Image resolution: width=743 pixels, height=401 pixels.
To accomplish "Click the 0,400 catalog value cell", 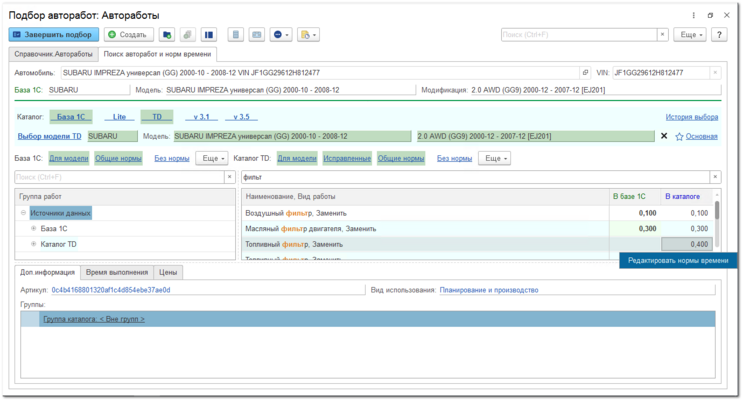I will pos(687,244).
